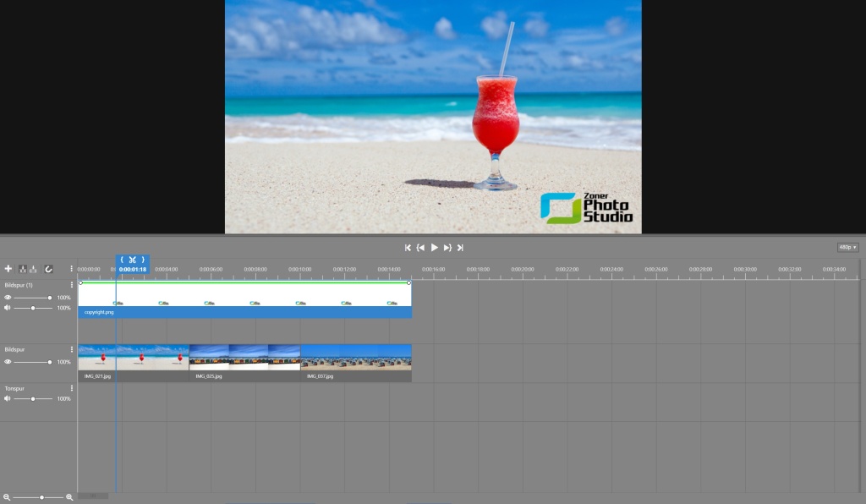This screenshot has height=504, width=866.
Task: Set trim start bracket on playhead
Action: click(122, 260)
